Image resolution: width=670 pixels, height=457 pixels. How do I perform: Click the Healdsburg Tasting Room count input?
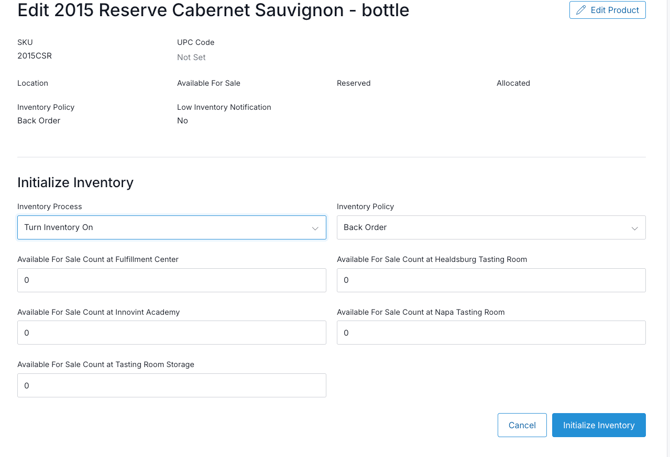(x=490, y=280)
